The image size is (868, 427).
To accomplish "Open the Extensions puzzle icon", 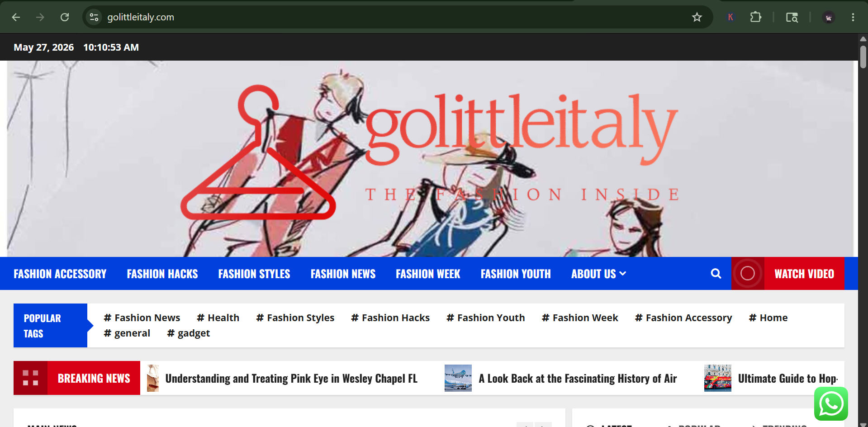I will click(x=755, y=17).
